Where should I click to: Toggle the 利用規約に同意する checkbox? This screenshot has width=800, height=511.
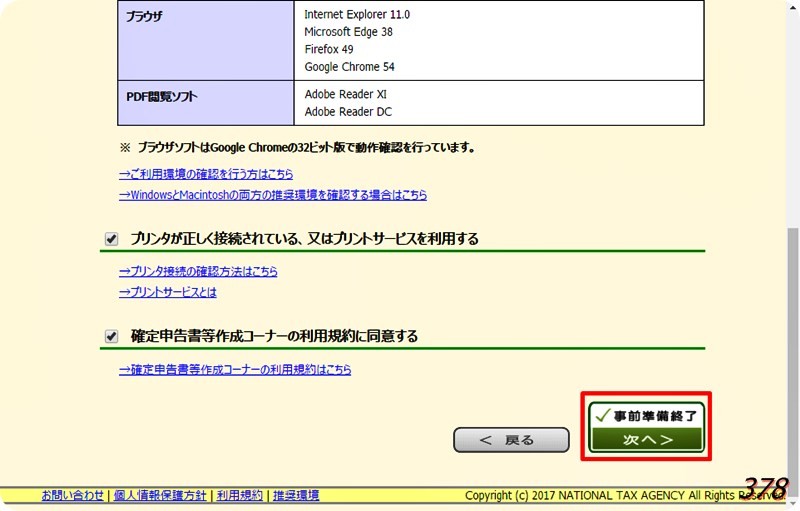pos(111,337)
